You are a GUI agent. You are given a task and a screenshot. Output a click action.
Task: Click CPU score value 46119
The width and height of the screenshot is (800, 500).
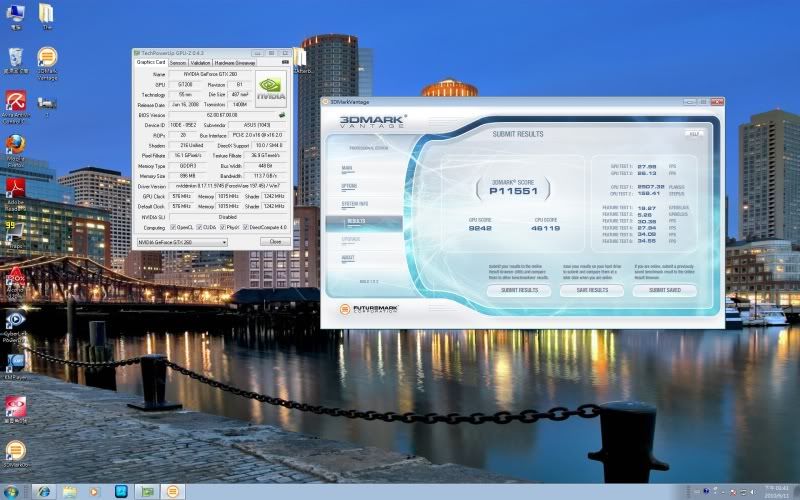tap(545, 228)
